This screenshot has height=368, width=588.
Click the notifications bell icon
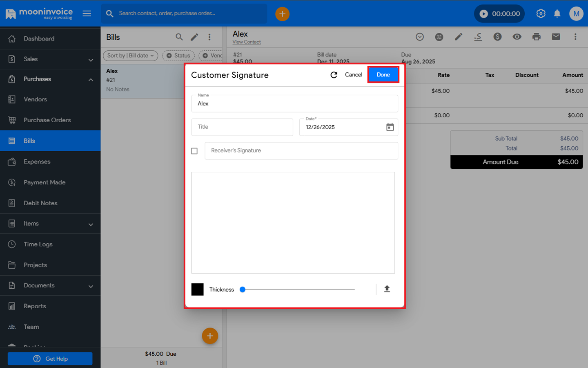pyautogui.click(x=557, y=13)
